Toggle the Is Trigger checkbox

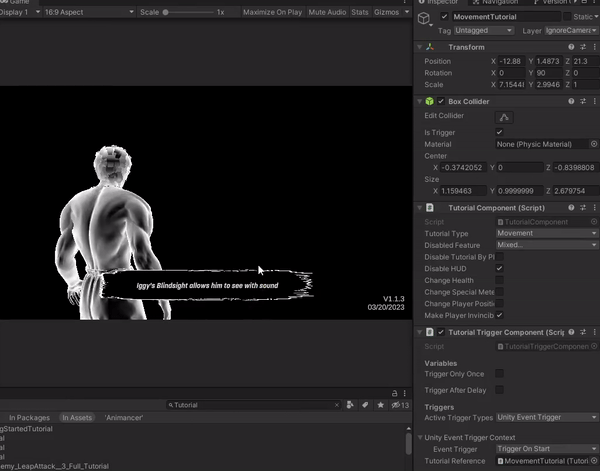pos(499,132)
